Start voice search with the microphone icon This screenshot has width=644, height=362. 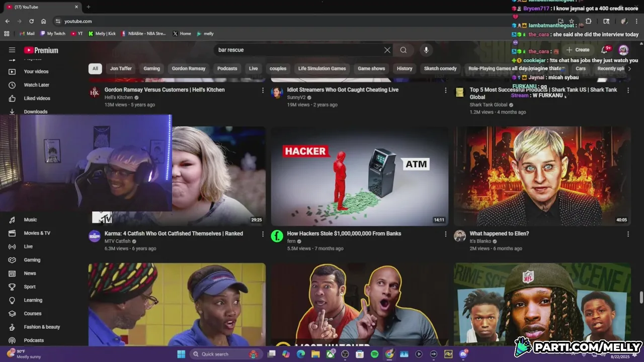426,50
